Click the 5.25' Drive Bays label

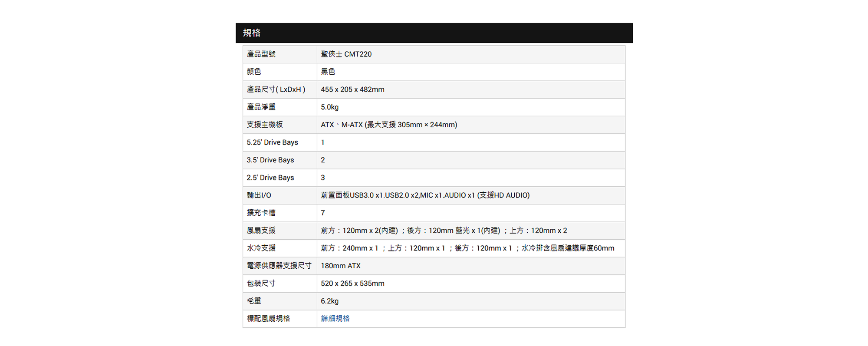point(273,142)
